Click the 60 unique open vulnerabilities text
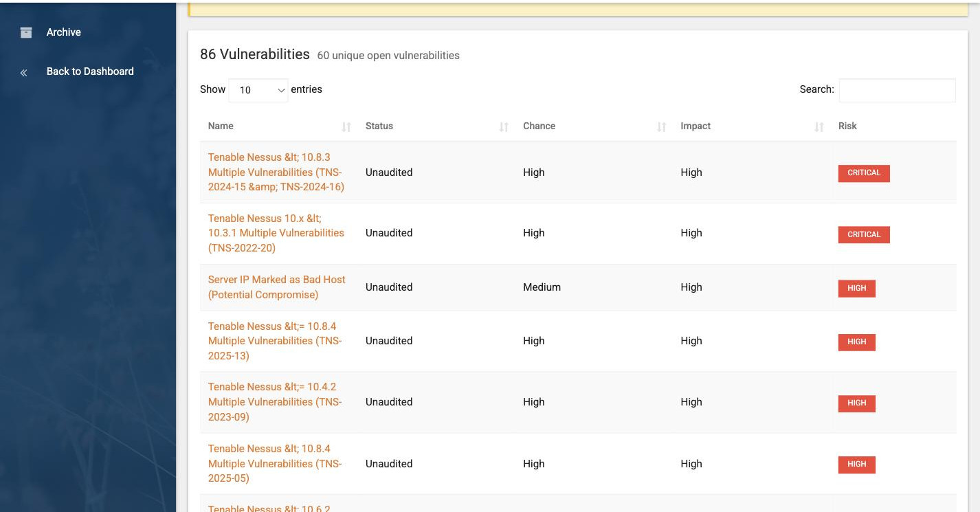The height and width of the screenshot is (512, 980). pos(388,56)
